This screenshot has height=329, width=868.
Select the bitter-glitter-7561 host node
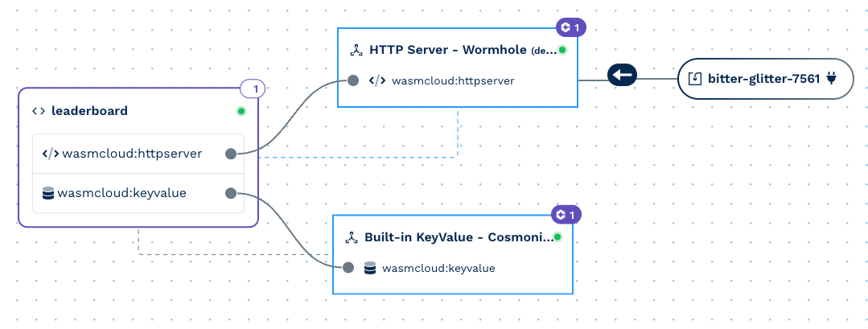pyautogui.click(x=764, y=79)
